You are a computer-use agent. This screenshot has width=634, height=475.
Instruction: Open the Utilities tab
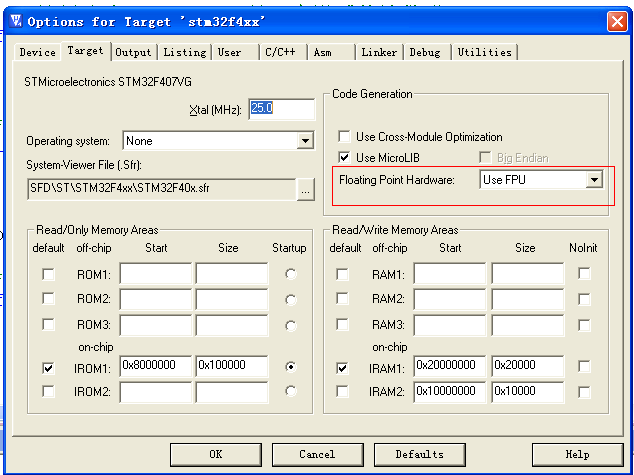485,52
